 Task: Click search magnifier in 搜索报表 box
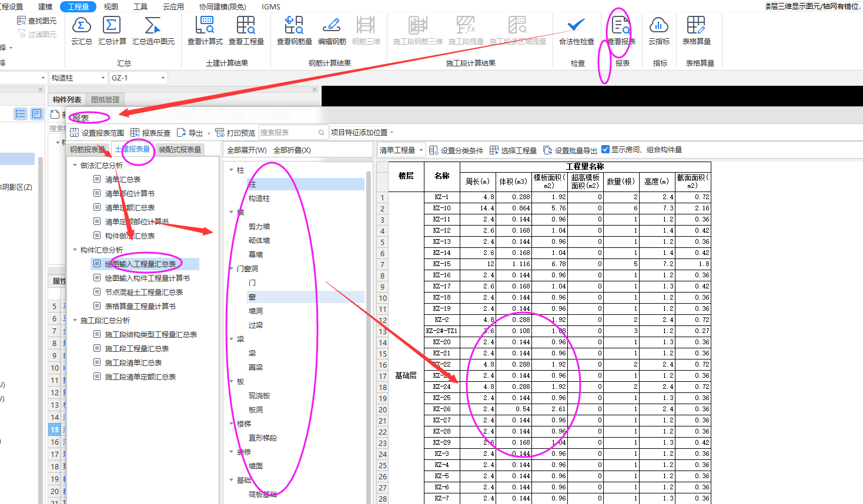(322, 133)
